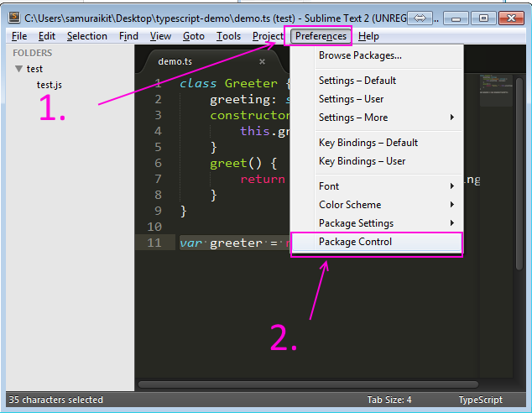Expand the Settings – More submenu

click(x=377, y=118)
